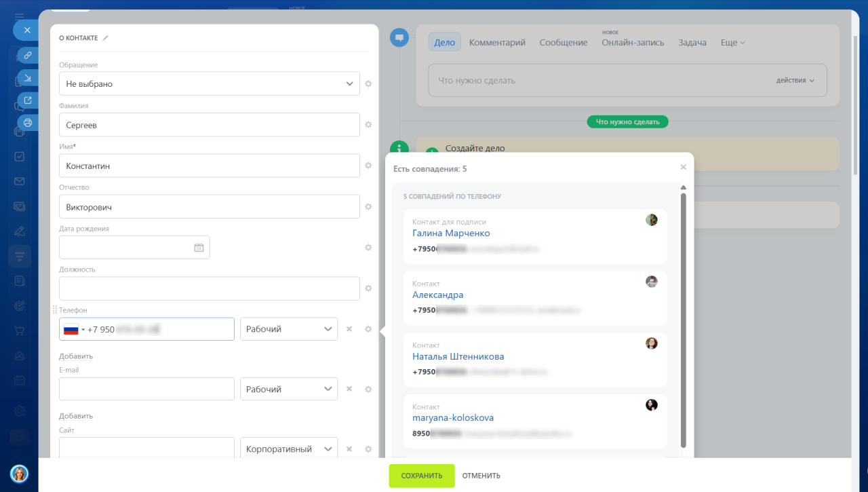This screenshot has height=492, width=868.
Task: Close the duplicates match popup
Action: coord(683,167)
